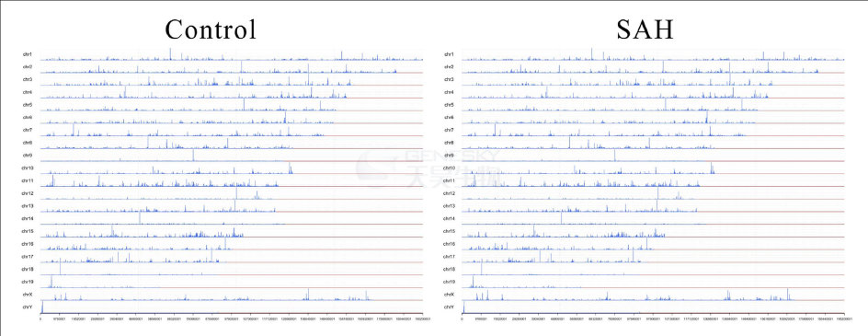
Task: Pick chrY label in SAH panel
Action: [449, 307]
